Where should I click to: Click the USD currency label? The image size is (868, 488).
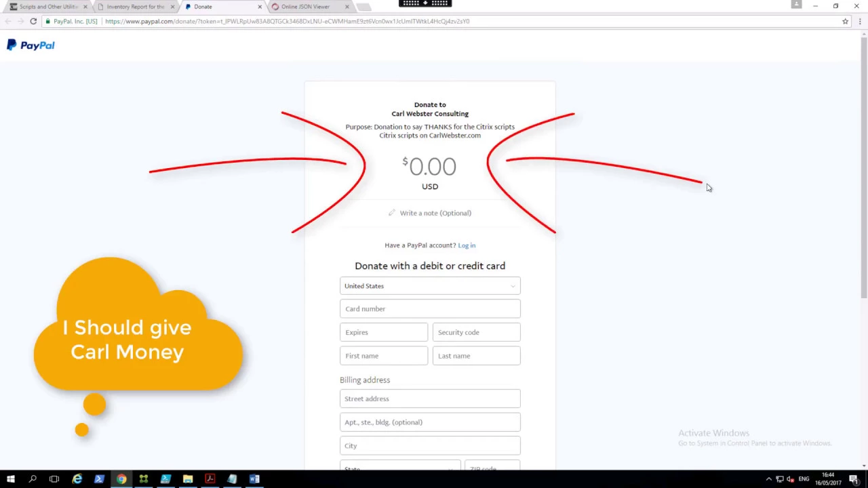[x=430, y=186]
